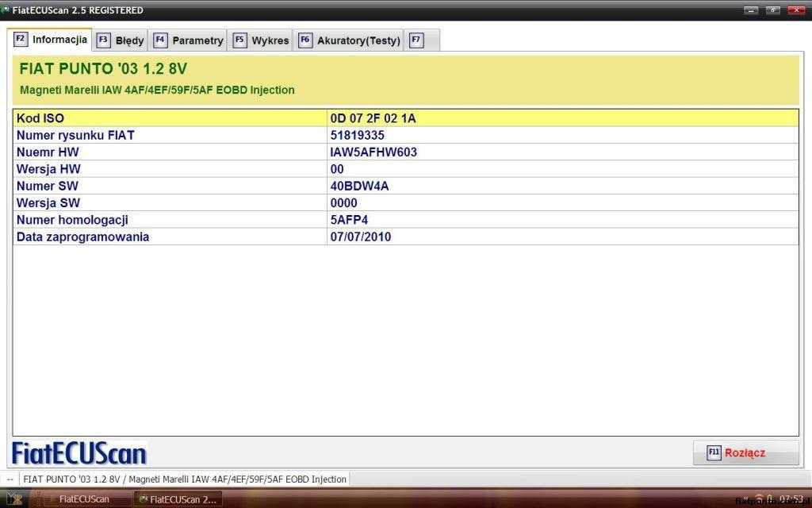Click the Magneti Marelli IAW ECU description line

157,90
